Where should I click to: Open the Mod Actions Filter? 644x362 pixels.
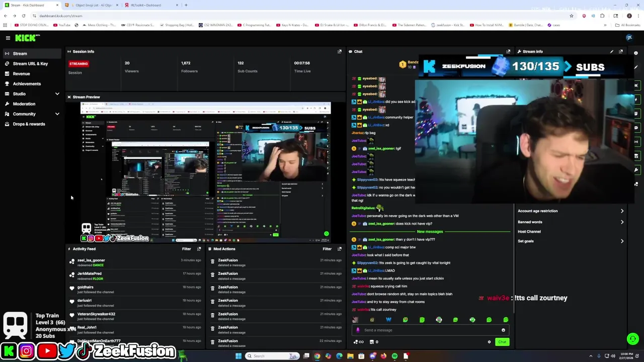[327, 249]
